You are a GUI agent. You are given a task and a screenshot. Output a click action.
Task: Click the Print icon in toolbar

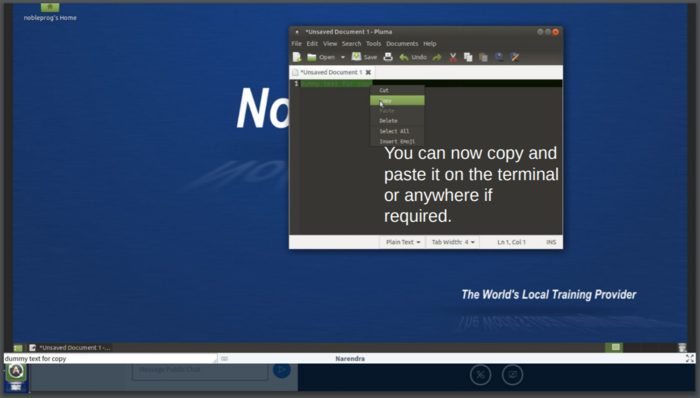click(x=388, y=57)
